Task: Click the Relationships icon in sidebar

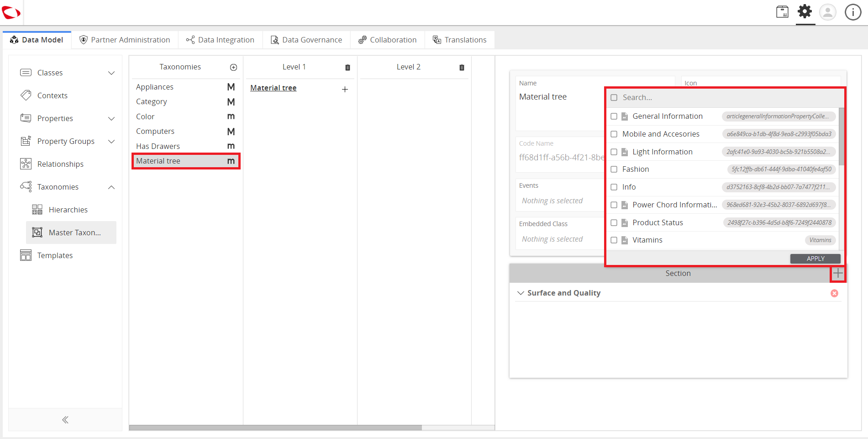Action: pyautogui.click(x=26, y=164)
